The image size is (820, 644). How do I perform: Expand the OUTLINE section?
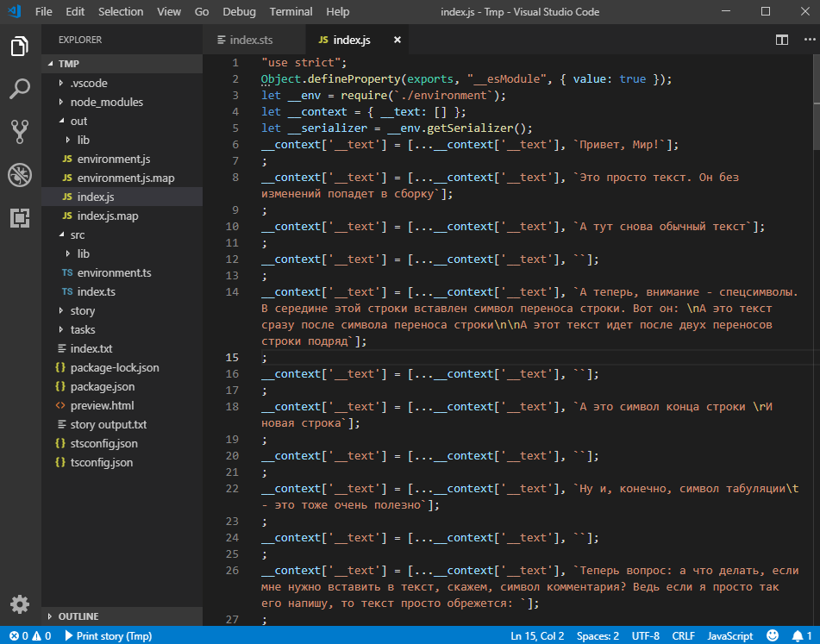tap(78, 616)
